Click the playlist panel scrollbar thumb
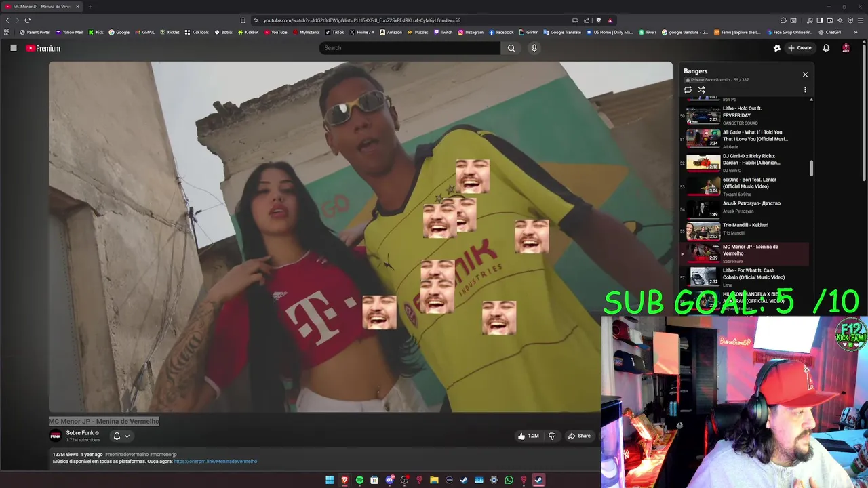Screen dimensions: 868x488 coord(811,168)
